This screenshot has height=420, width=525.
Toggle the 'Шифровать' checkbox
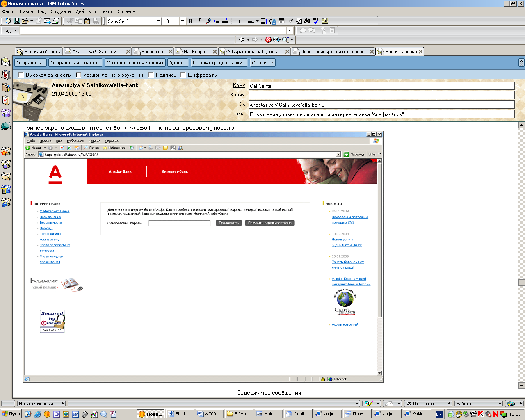[183, 75]
